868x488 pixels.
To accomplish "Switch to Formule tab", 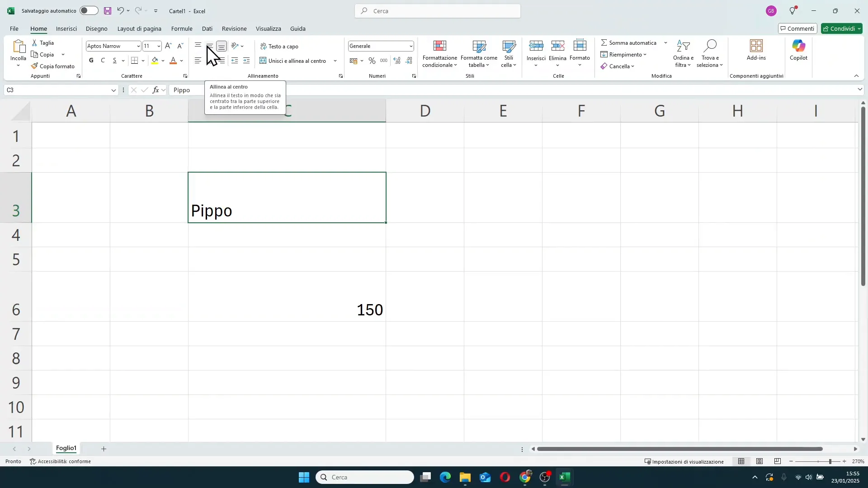I will point(182,28).
